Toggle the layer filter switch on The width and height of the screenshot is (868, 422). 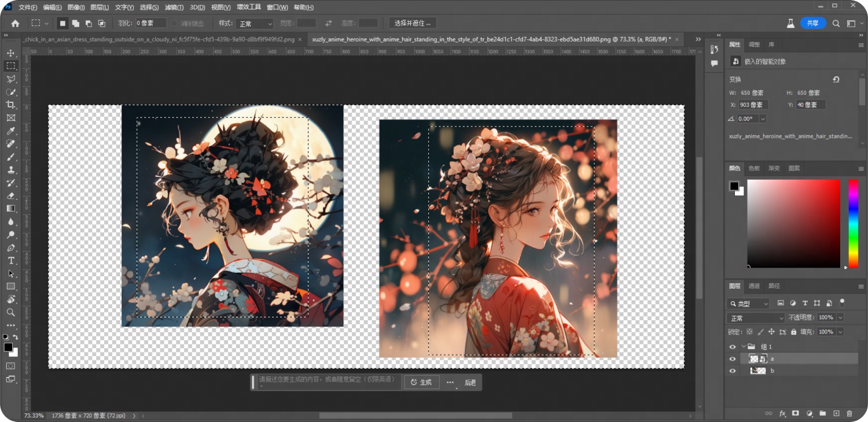coord(842,302)
